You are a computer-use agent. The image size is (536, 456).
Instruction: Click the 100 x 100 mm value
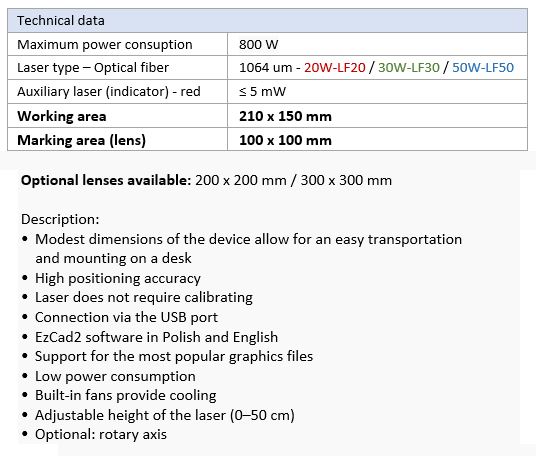(x=285, y=140)
